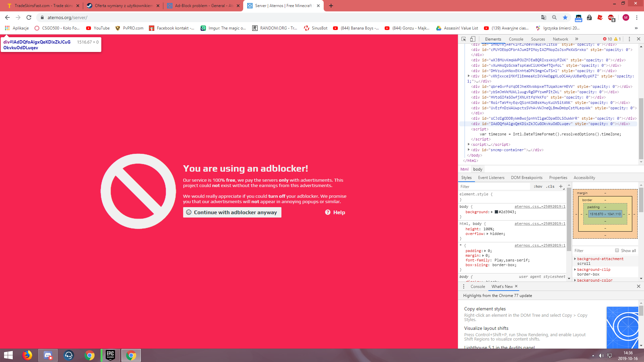The width and height of the screenshot is (644, 362).
Task: Expand the overflow shorthand property
Action: (488, 234)
